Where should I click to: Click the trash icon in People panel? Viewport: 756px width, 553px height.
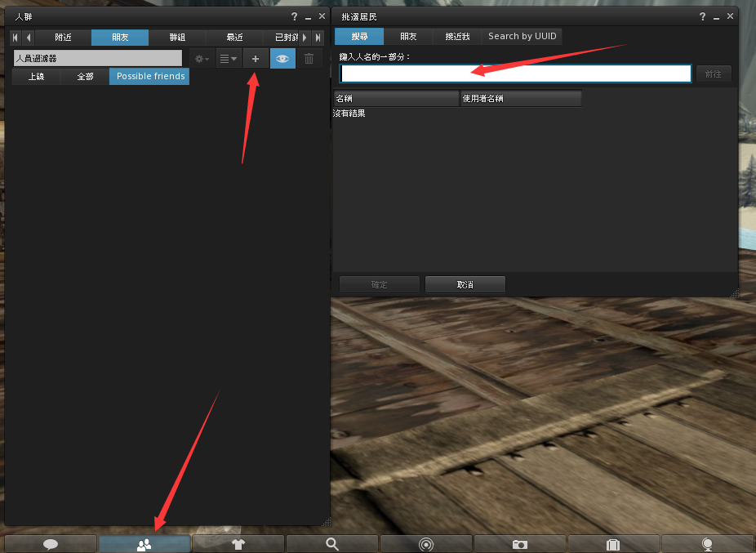[309, 59]
